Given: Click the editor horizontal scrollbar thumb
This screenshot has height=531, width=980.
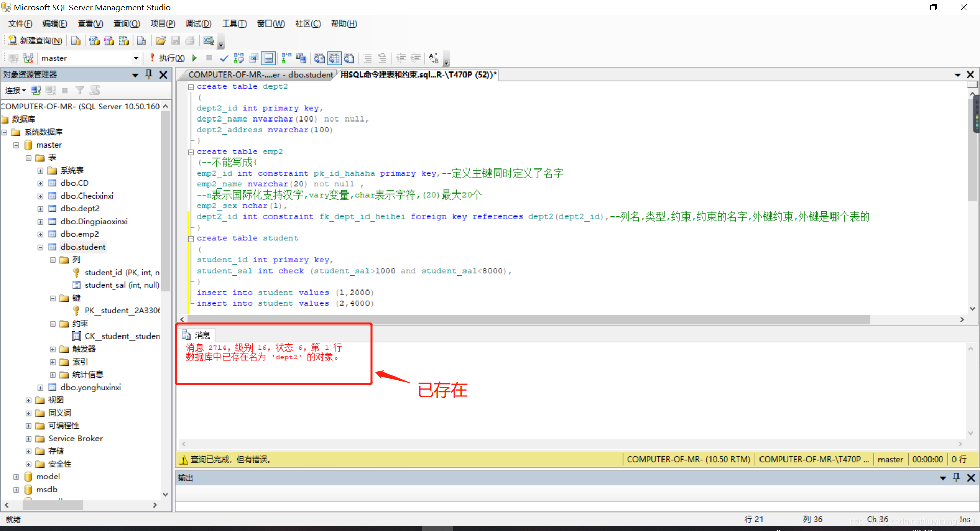Looking at the screenshot, I should pos(528,319).
